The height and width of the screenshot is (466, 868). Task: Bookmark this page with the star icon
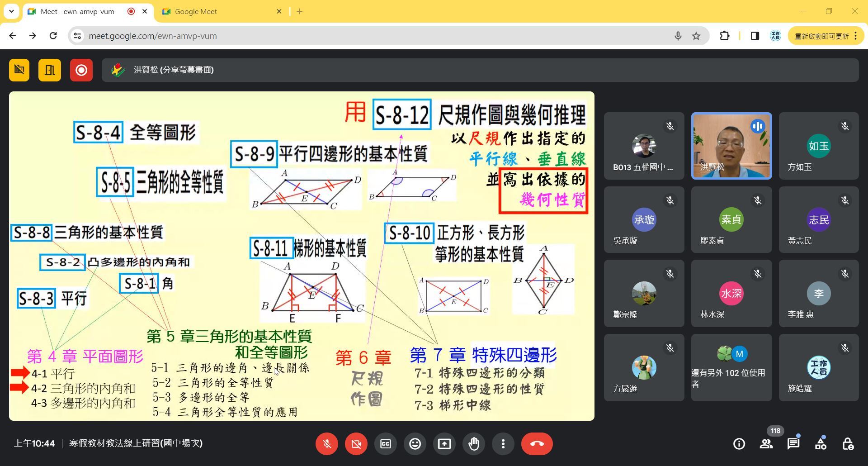tap(696, 36)
